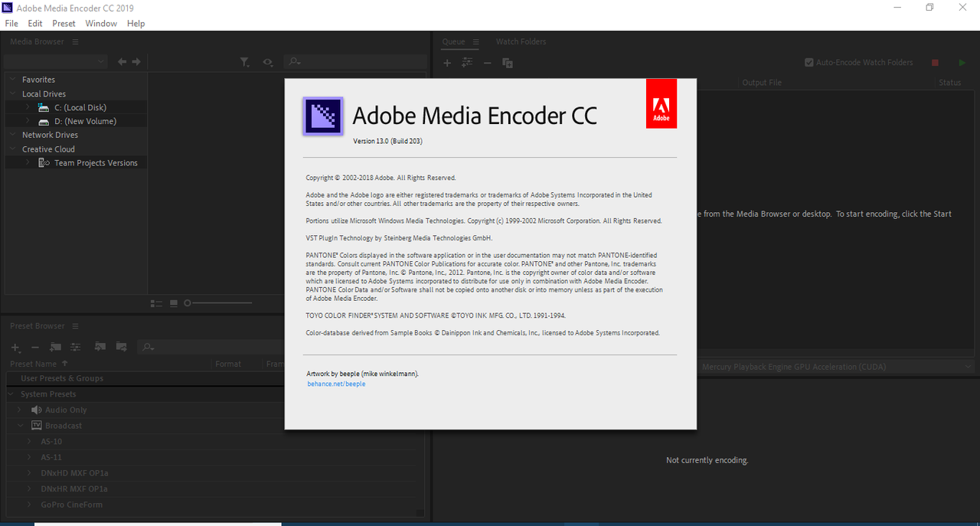Screen dimensions: 980x526
Task: Open the Media Browser panel menu
Action: (x=75, y=41)
